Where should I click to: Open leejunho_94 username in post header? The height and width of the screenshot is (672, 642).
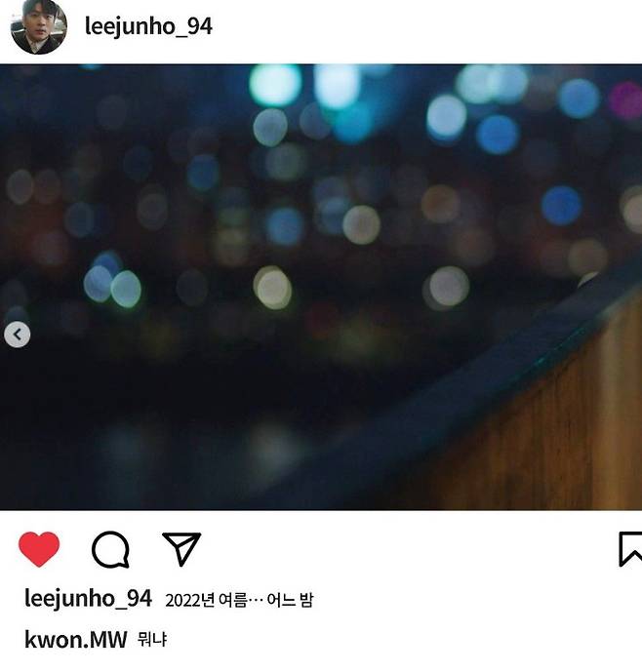(x=148, y=26)
